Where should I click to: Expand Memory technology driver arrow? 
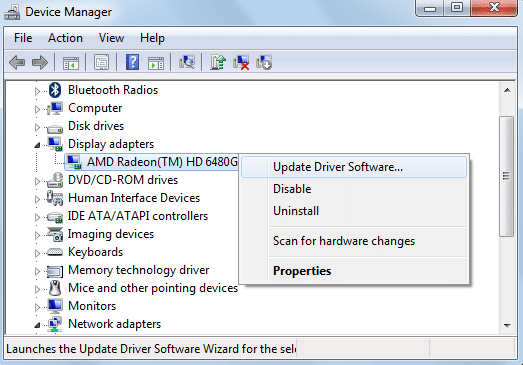coord(37,271)
